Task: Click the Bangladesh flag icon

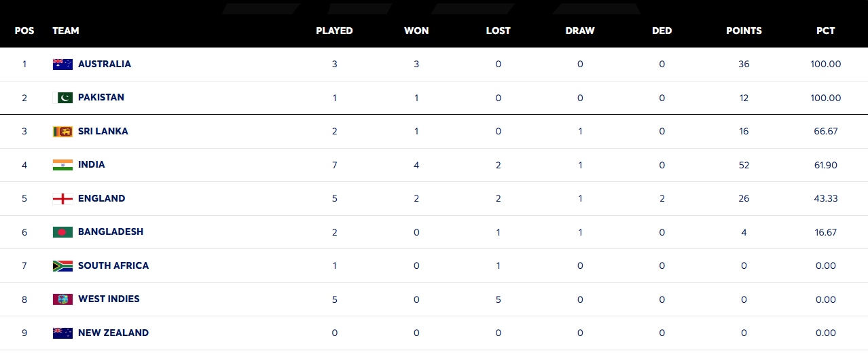Action: point(62,232)
